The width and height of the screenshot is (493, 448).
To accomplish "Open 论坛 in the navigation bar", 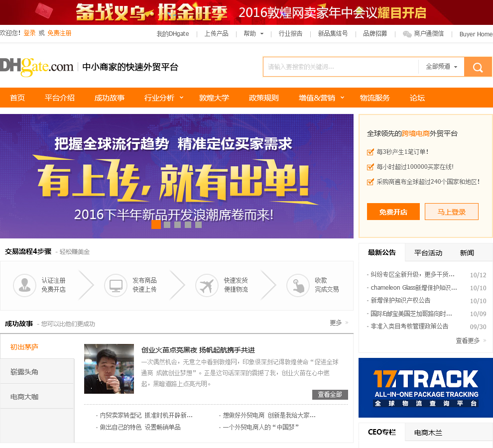I will 417,98.
